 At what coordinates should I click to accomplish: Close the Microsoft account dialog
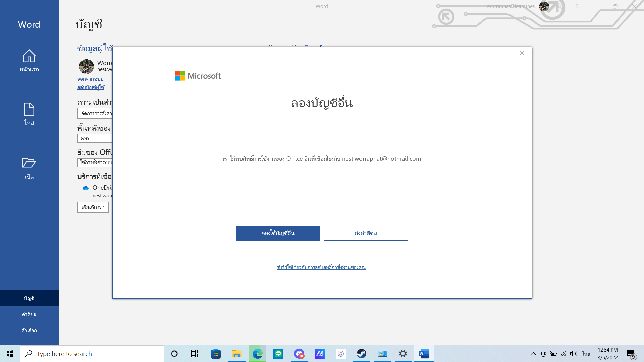pyautogui.click(x=522, y=53)
